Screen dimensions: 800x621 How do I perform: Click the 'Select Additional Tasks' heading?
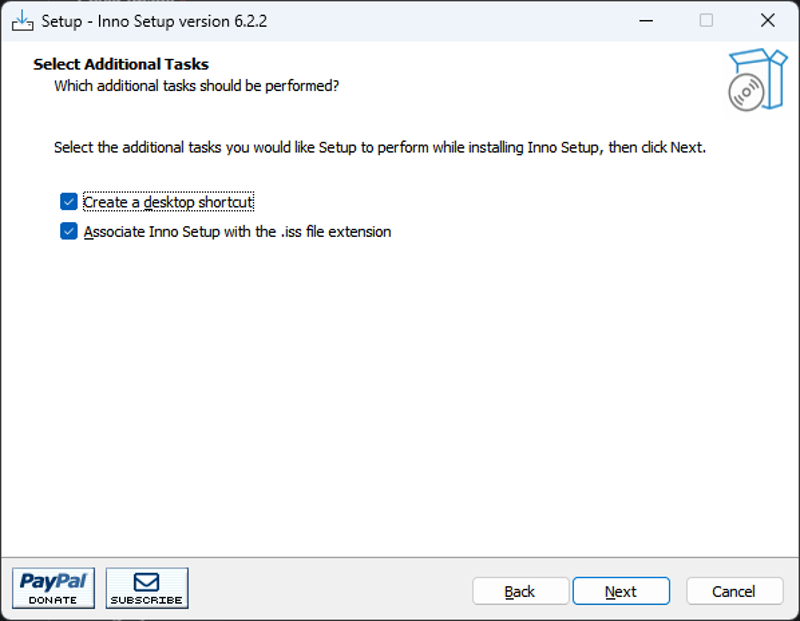pyautogui.click(x=121, y=64)
